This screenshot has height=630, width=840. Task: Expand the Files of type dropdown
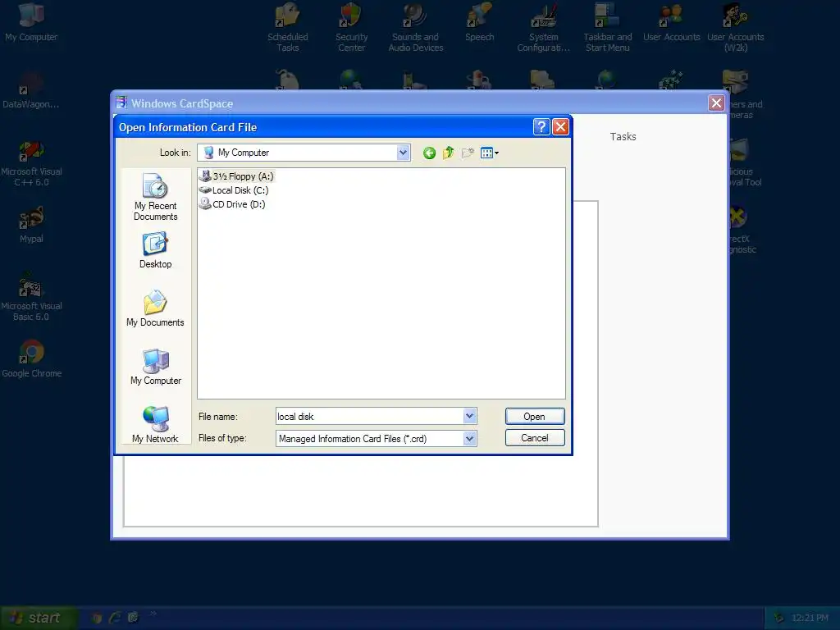point(470,439)
